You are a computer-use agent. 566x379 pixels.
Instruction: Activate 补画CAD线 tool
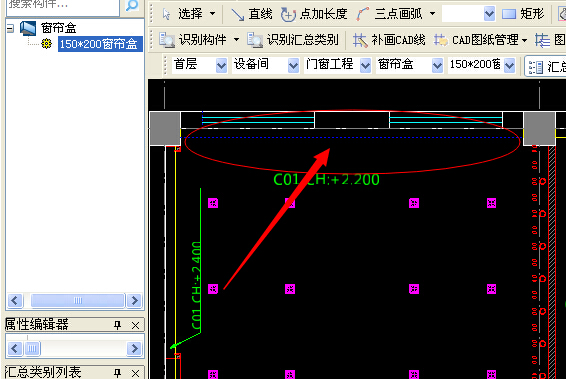pyautogui.click(x=389, y=40)
